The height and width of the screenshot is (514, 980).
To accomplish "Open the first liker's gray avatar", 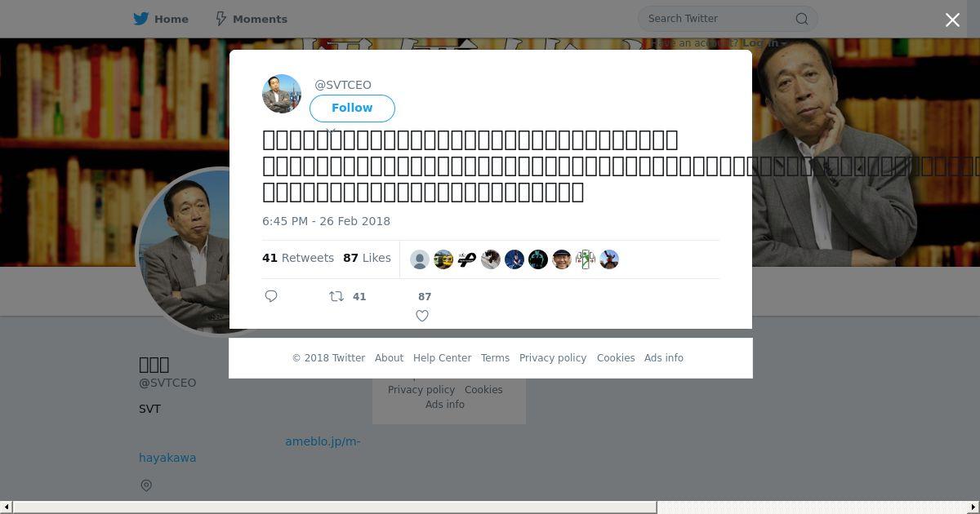I will point(420,259).
